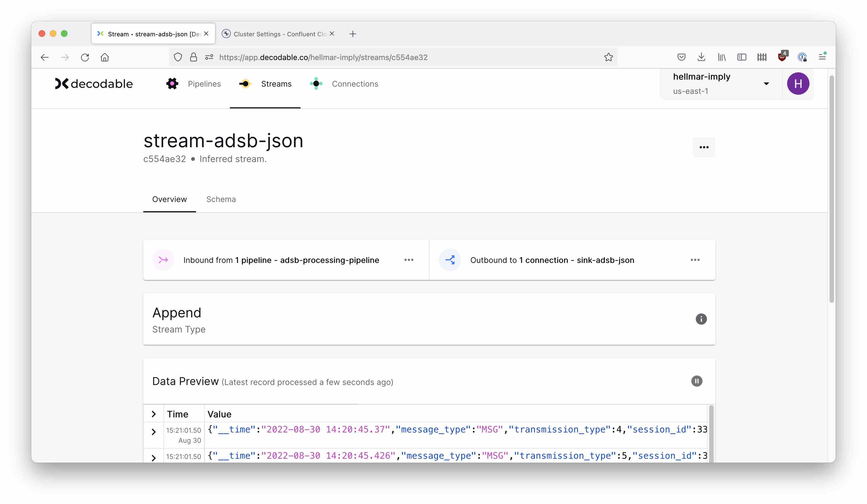Image resolution: width=867 pixels, height=504 pixels.
Task: Expand the second data preview record
Action: pos(154,458)
